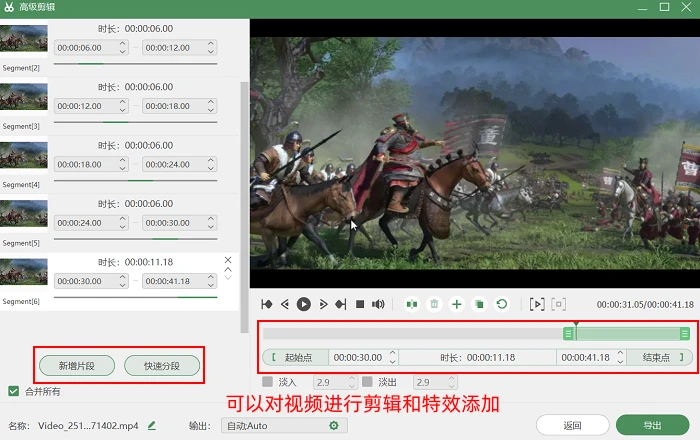Toggle the 合并所有 checkbox
Screen dimensions: 700x440
click(13, 391)
